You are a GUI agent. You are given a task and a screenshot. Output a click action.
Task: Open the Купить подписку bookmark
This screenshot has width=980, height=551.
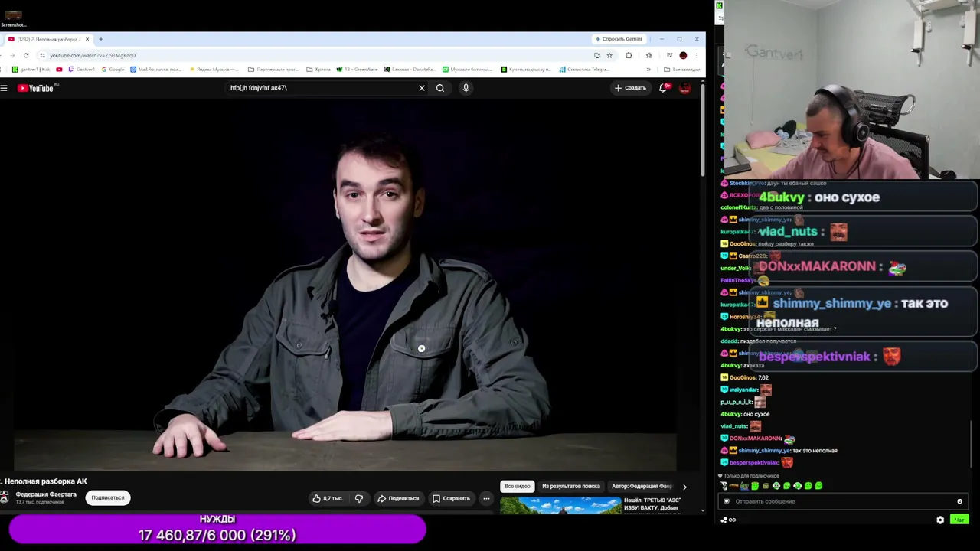click(x=526, y=70)
